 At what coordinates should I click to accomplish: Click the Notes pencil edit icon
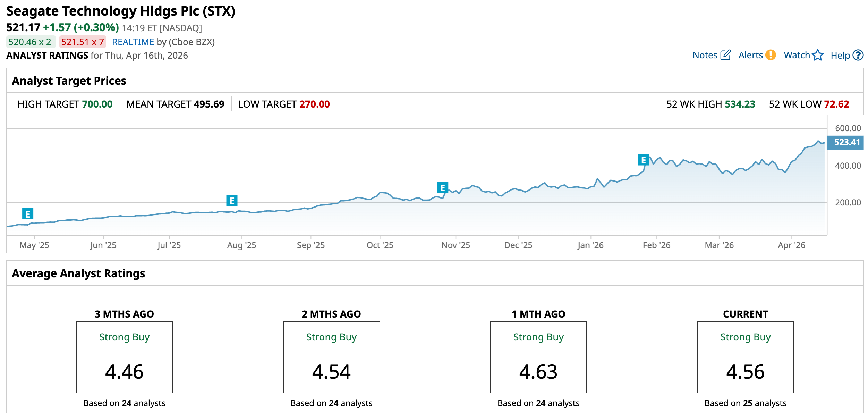[725, 55]
